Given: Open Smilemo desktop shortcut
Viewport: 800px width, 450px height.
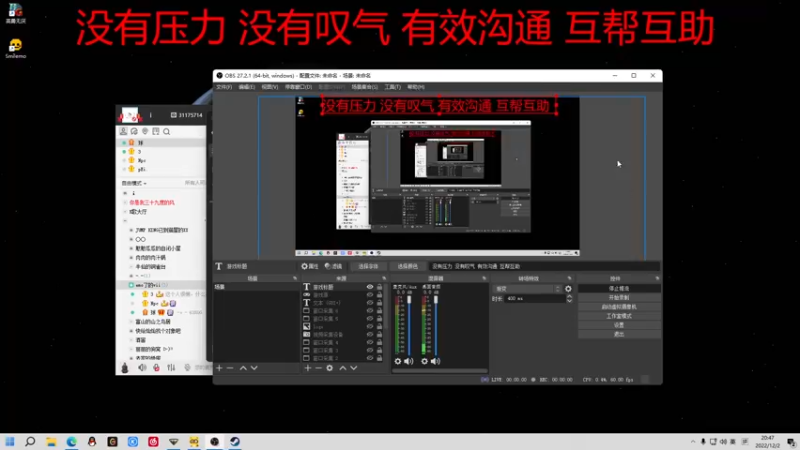Looking at the screenshot, I should click(x=15, y=48).
